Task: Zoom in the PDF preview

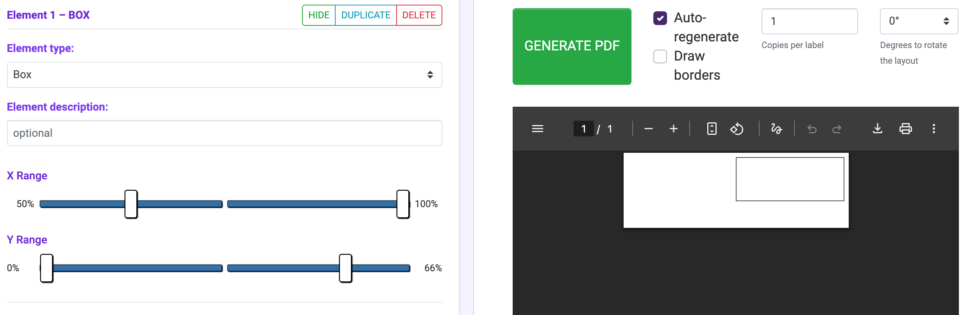Action: pyautogui.click(x=674, y=129)
